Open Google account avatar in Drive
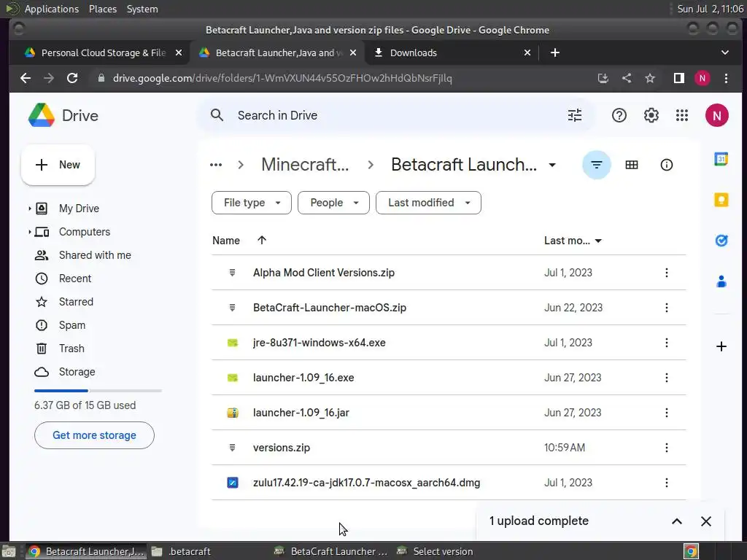This screenshot has height=560, width=747. (716, 115)
